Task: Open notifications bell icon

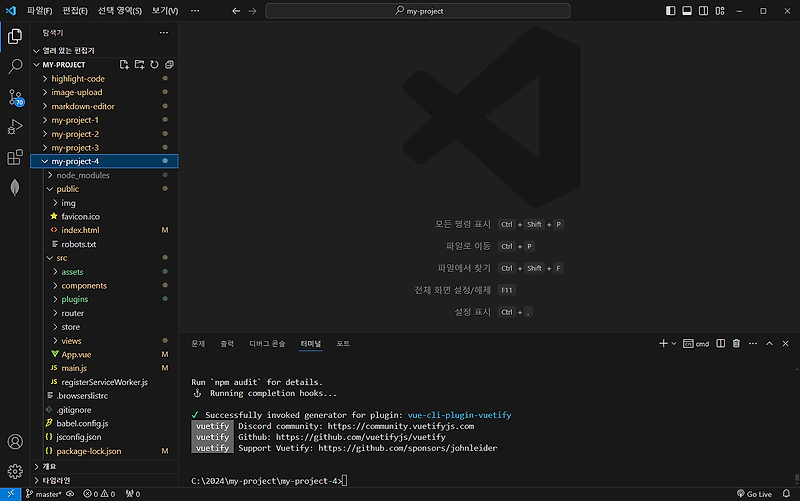Action: (786, 494)
